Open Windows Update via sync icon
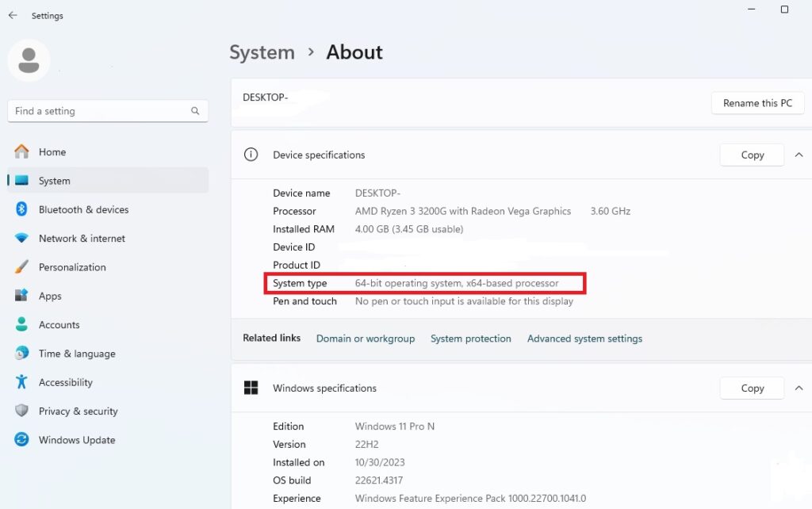The height and width of the screenshot is (509, 812). (x=21, y=439)
